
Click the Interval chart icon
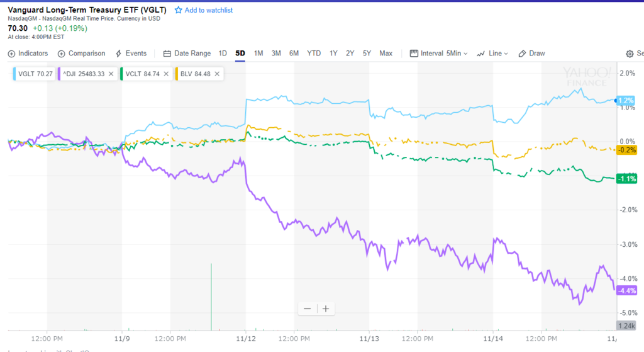coord(414,54)
